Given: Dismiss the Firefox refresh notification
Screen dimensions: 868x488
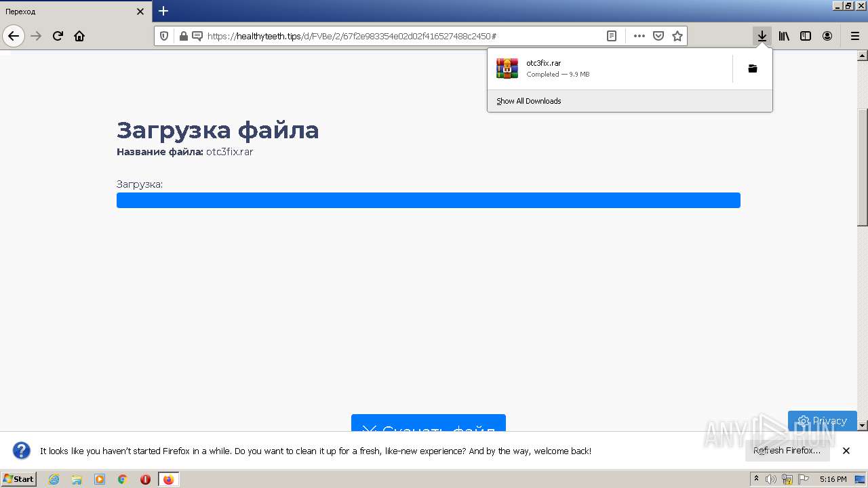Looking at the screenshot, I should [846, 451].
